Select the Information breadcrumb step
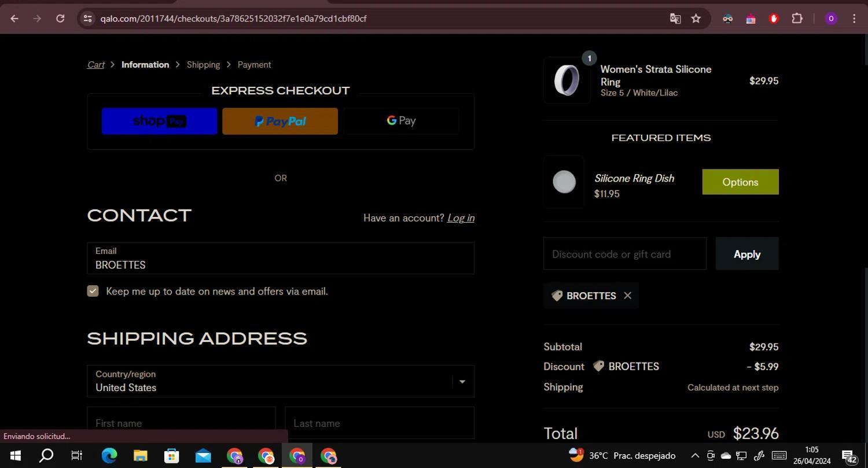This screenshot has height=468, width=868. (145, 65)
